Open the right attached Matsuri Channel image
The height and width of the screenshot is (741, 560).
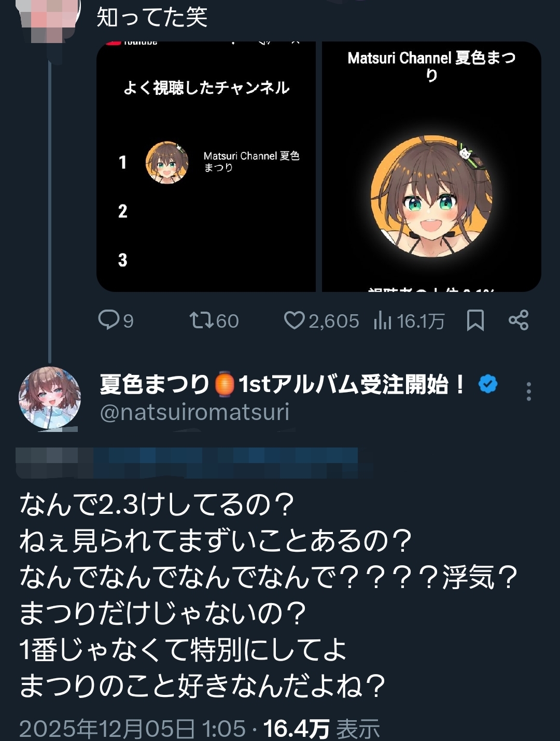pos(431,166)
